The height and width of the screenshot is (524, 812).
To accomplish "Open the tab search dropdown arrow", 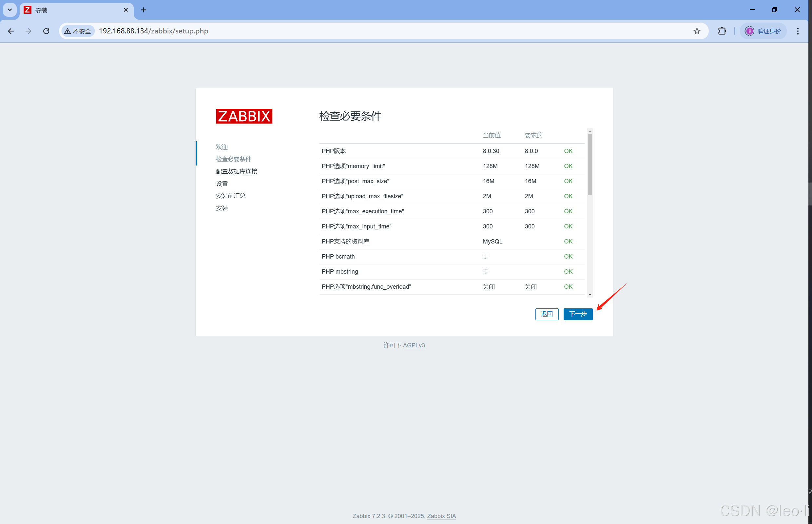I will [10, 10].
